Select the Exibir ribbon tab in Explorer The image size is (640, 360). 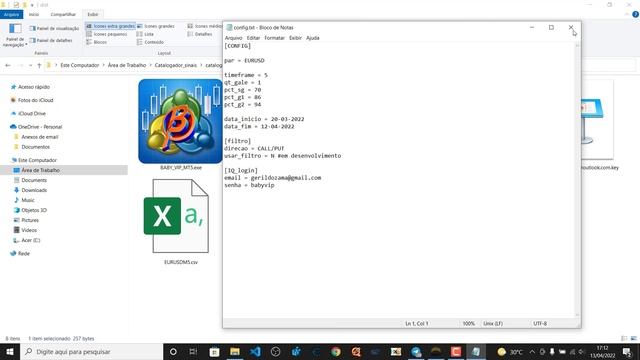[93, 14]
